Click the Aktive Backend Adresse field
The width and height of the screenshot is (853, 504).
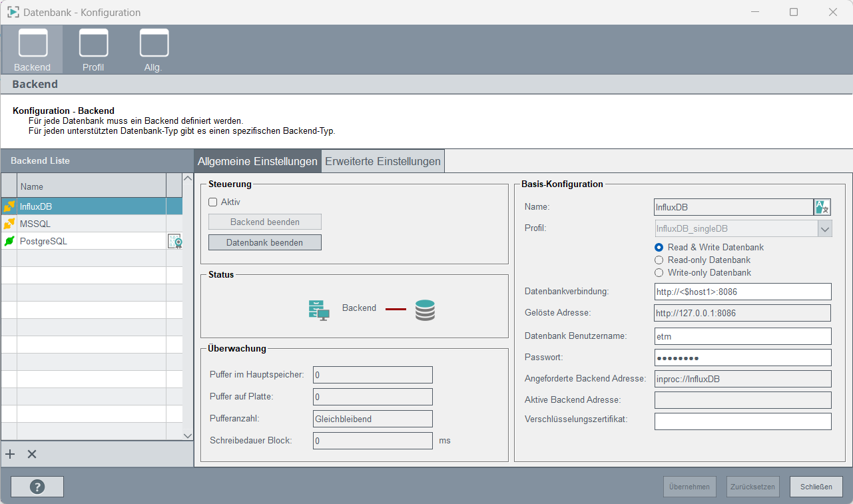pyautogui.click(x=743, y=400)
